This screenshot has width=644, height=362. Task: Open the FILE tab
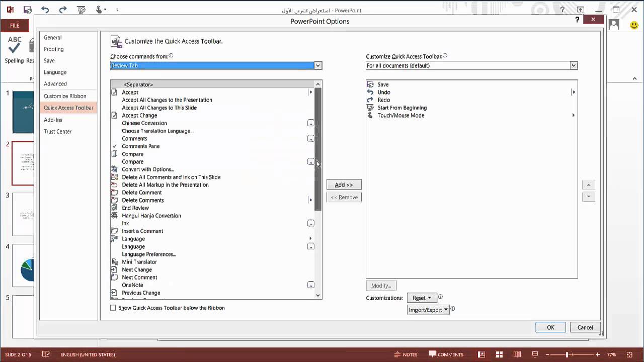pyautogui.click(x=15, y=26)
